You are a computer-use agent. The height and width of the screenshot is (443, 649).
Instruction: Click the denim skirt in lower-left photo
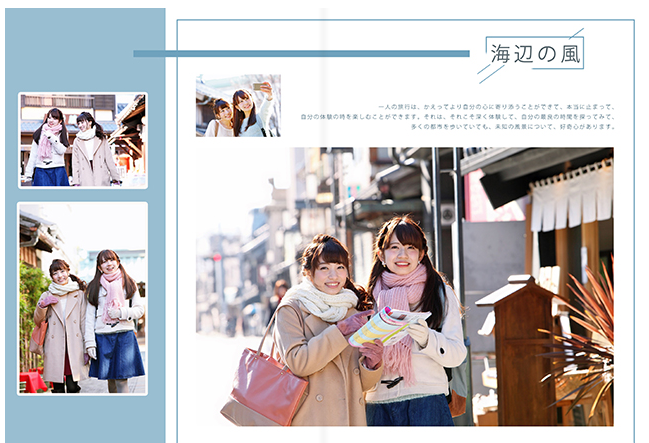115,353
